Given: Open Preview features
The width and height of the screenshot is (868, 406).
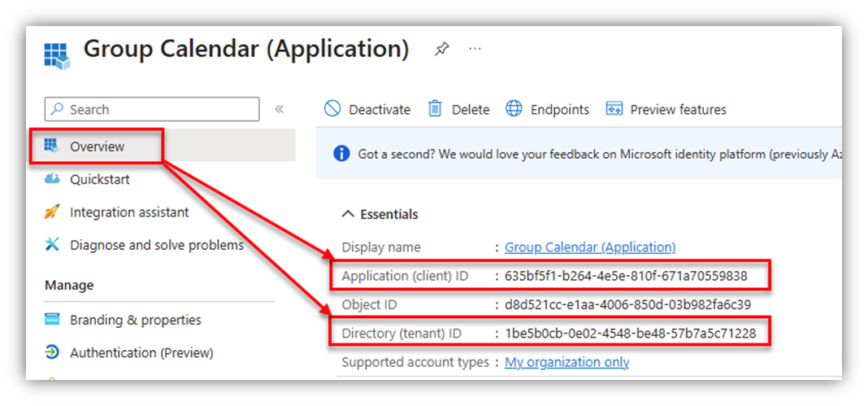Looking at the screenshot, I should pos(666,109).
